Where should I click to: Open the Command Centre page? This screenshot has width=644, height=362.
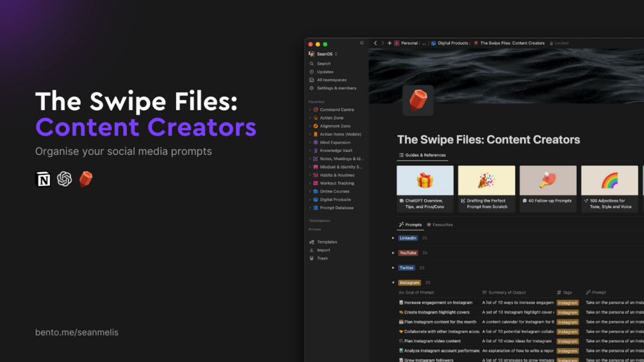point(337,110)
